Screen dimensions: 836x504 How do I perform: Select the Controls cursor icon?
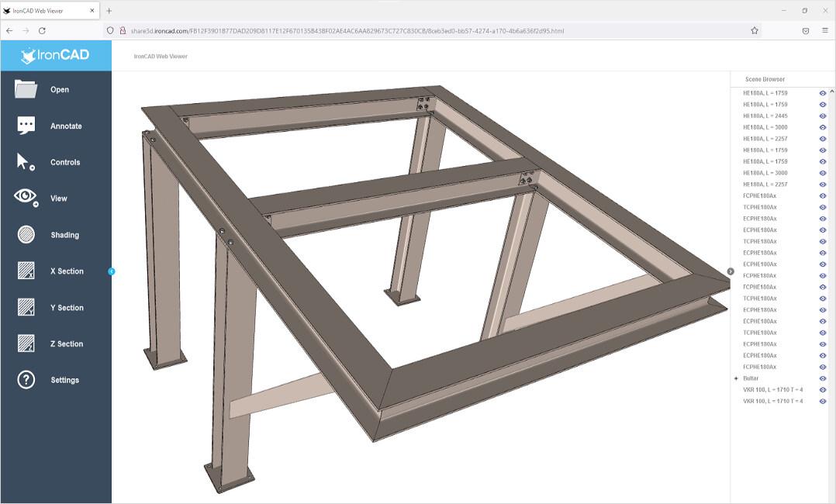tap(26, 162)
